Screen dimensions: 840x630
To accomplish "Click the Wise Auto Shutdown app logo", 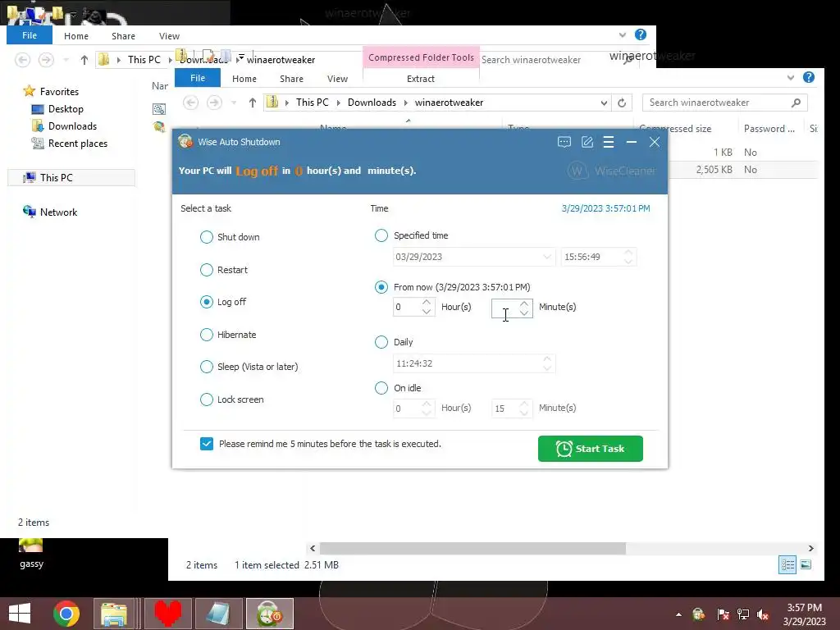I will pos(185,141).
